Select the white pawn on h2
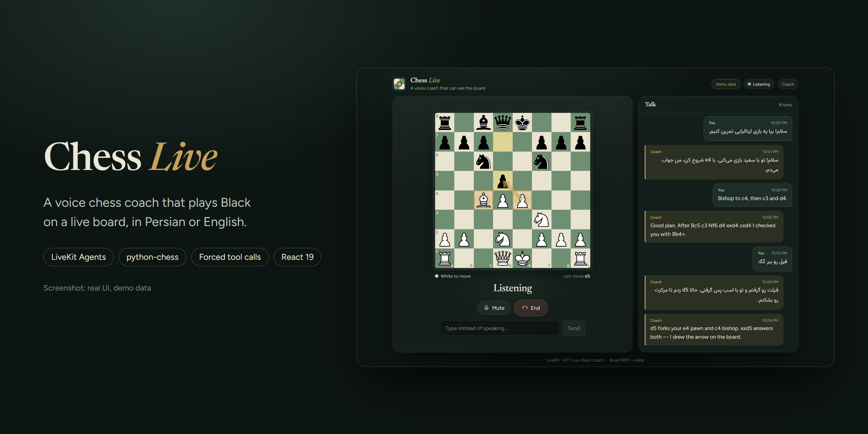Screen dimensions: 868x434 580,239
